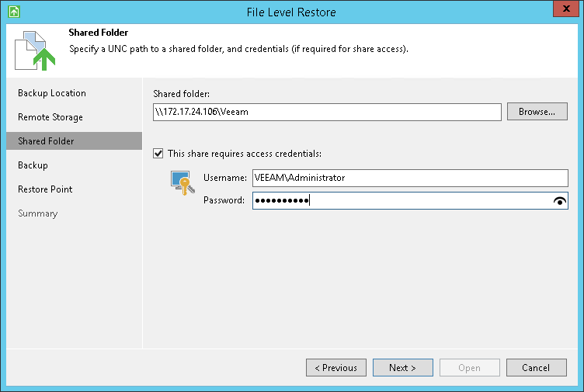Proceed with the Next button
This screenshot has height=392, width=584.
point(402,368)
